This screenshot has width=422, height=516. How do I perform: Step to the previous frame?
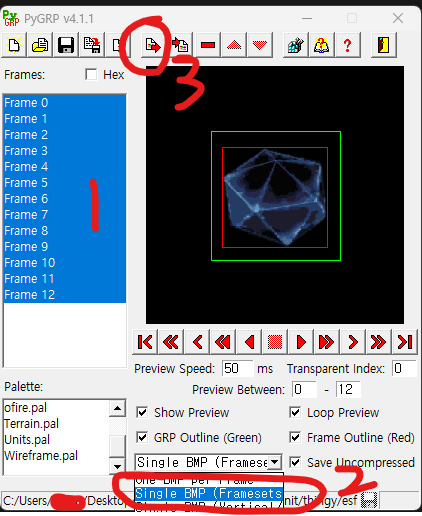point(197,342)
